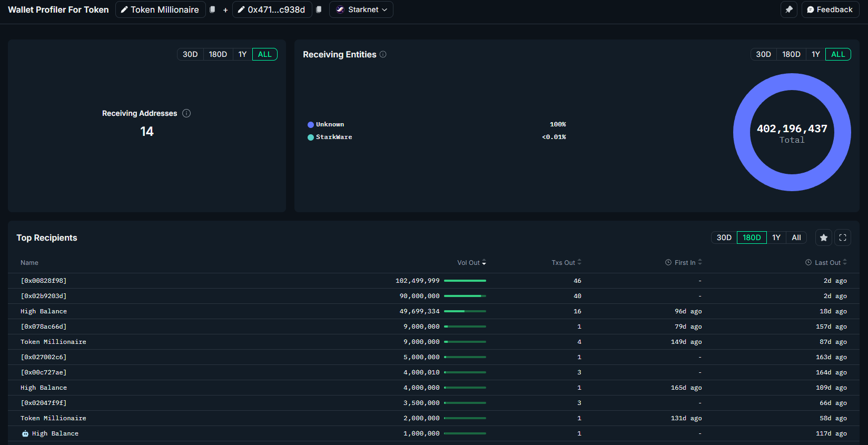Viewport: 868px width, 445px height.
Task: Expand Top Recipients table to fullscreen
Action: click(x=842, y=238)
